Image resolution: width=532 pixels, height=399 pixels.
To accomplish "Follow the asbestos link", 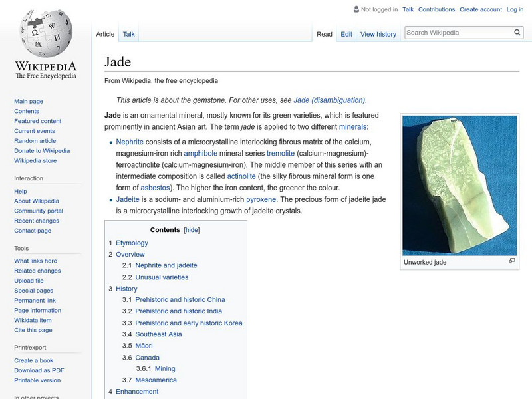I will [155, 188].
